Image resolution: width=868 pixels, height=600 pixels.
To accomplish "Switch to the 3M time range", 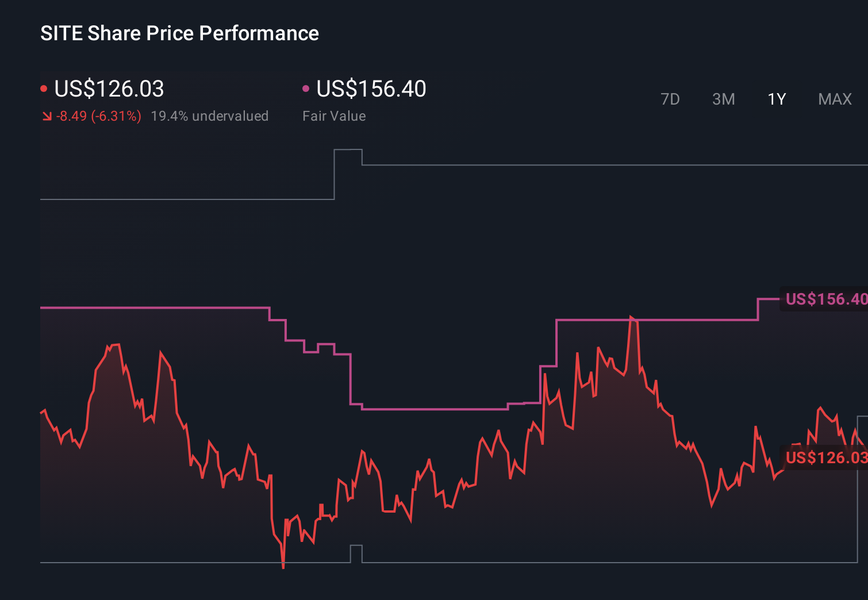I will [723, 99].
